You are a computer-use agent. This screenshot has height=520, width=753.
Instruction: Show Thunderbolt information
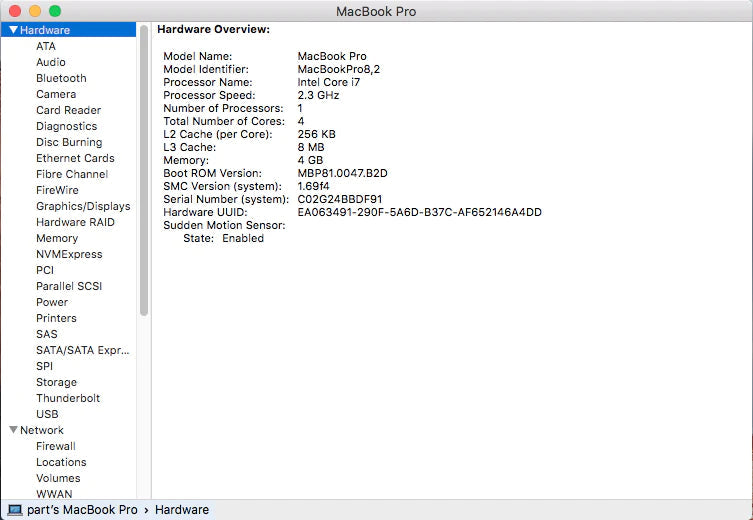pos(68,398)
